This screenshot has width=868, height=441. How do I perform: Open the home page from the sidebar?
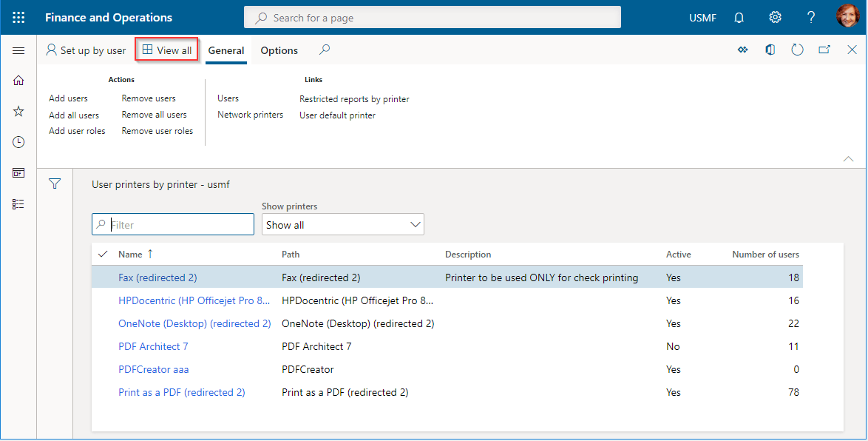pos(18,81)
